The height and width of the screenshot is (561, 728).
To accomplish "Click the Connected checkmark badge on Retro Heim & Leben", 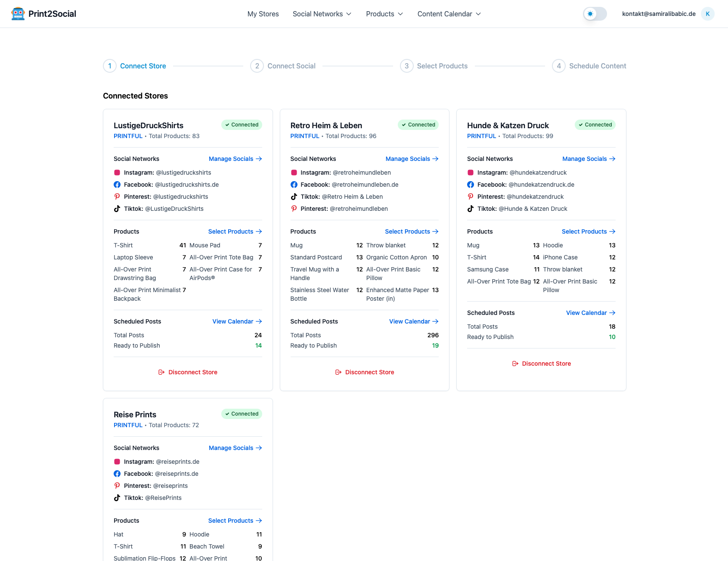I will click(418, 125).
